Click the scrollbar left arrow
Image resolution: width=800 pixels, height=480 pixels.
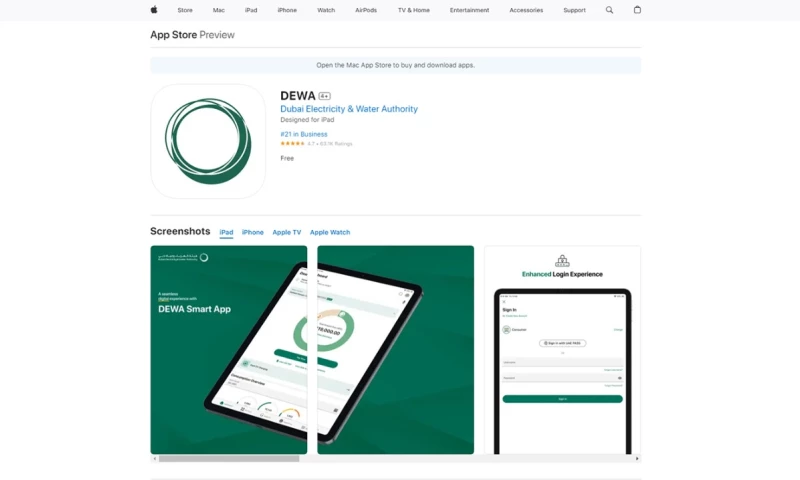[x=155, y=459]
